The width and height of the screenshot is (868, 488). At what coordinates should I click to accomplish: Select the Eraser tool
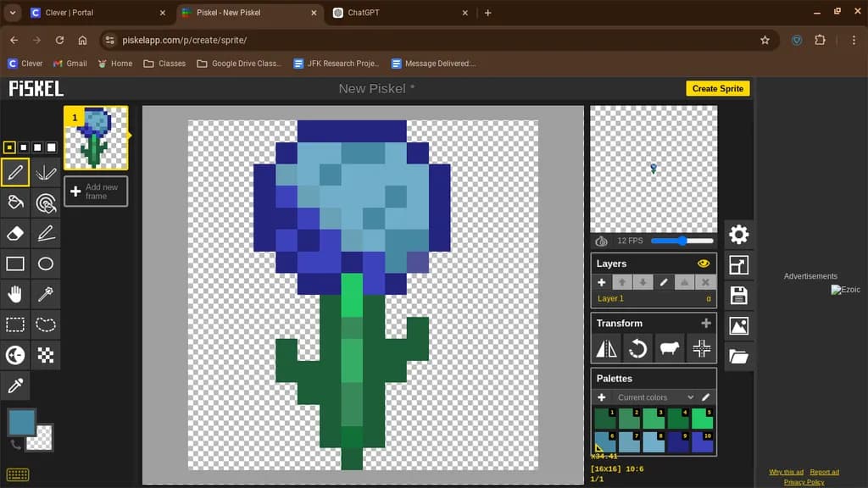(15, 234)
